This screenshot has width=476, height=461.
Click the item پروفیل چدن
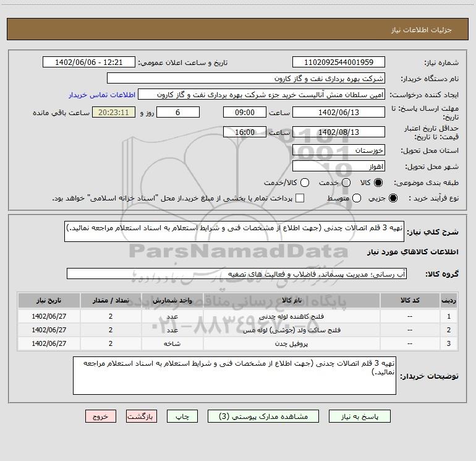pyautogui.click(x=291, y=343)
